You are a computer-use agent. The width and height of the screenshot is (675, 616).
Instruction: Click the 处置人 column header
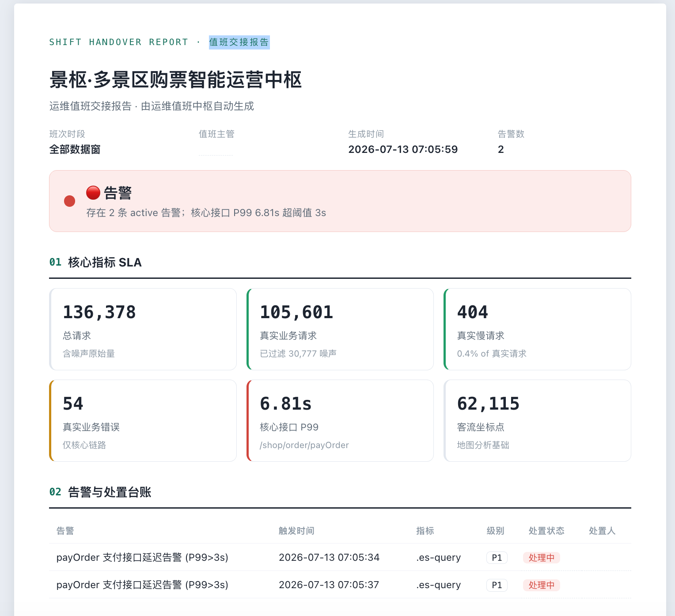click(602, 531)
